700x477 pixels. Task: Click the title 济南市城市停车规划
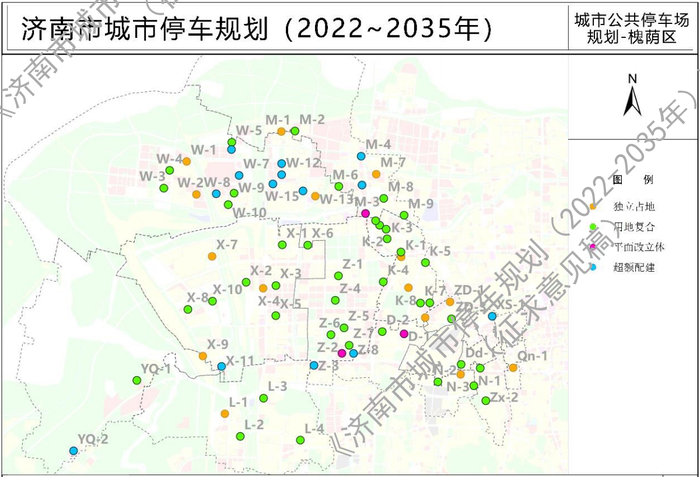[145, 29]
